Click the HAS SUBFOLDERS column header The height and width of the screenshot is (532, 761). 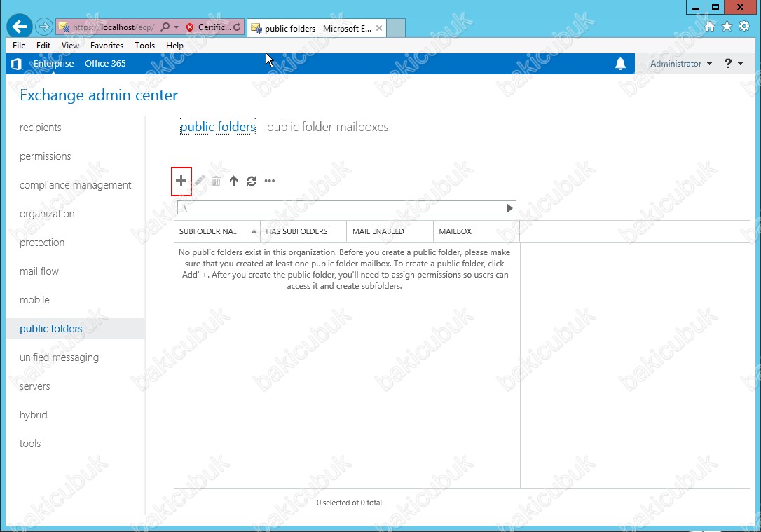click(303, 231)
